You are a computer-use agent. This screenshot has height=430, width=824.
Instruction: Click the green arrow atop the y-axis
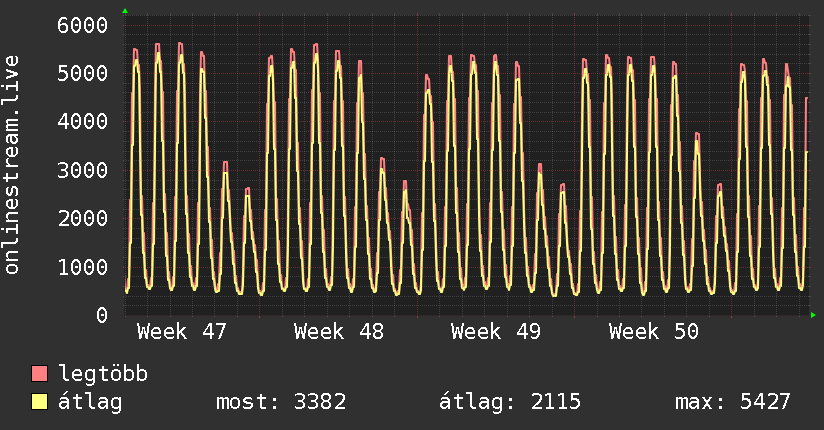tap(125, 11)
